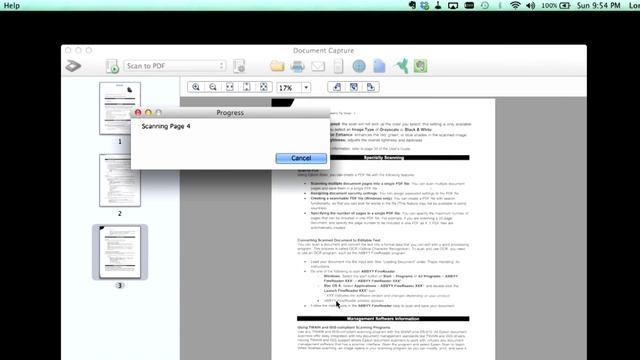Image resolution: width=640 pixels, height=360 pixels.
Task: Click the Sun 9:54 PM clock
Action: point(598,5)
